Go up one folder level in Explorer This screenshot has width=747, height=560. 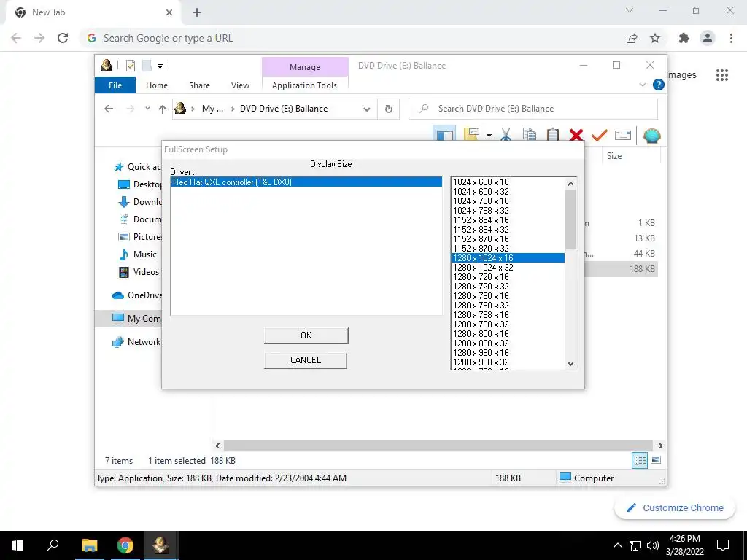coord(163,109)
